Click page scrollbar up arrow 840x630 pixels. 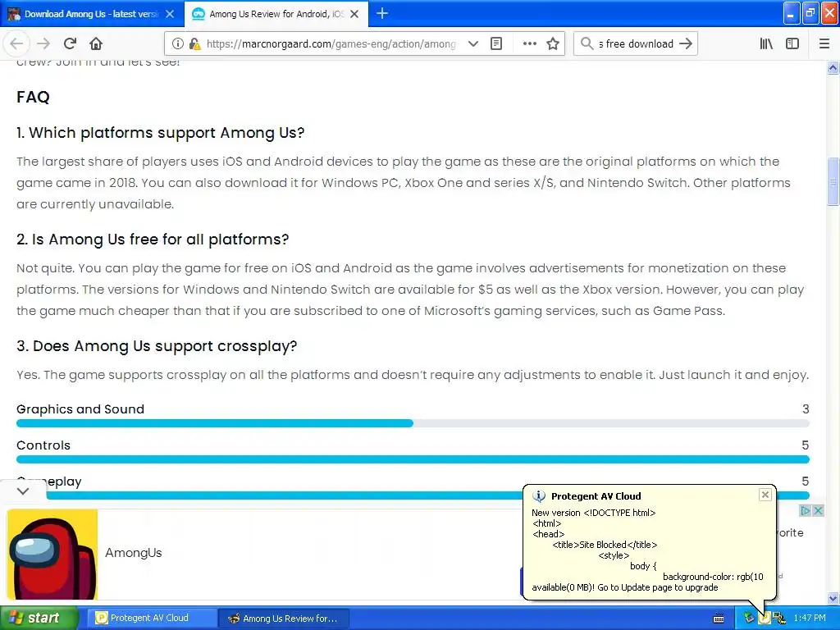(x=833, y=68)
